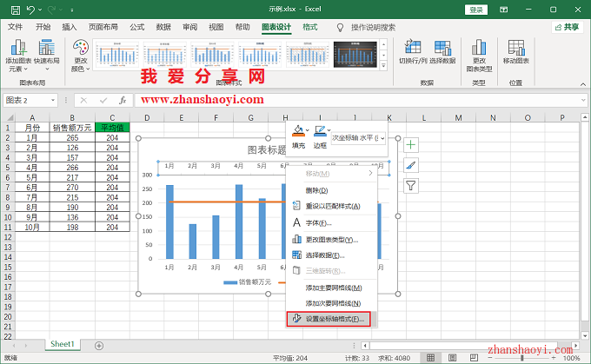
Task: Open the View ribbon tab
Action: pyautogui.click(x=216, y=27)
